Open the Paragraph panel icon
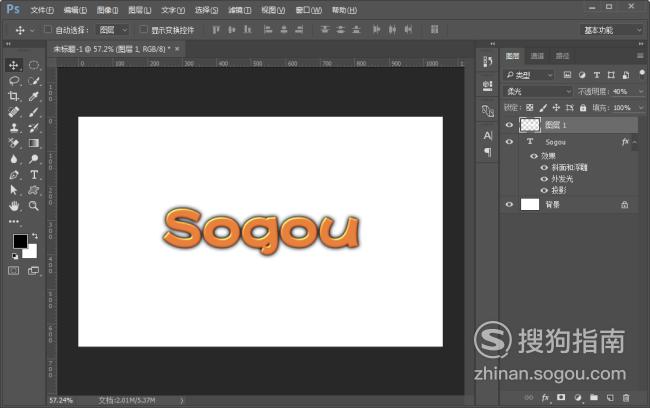The image size is (650, 408). coord(488,152)
